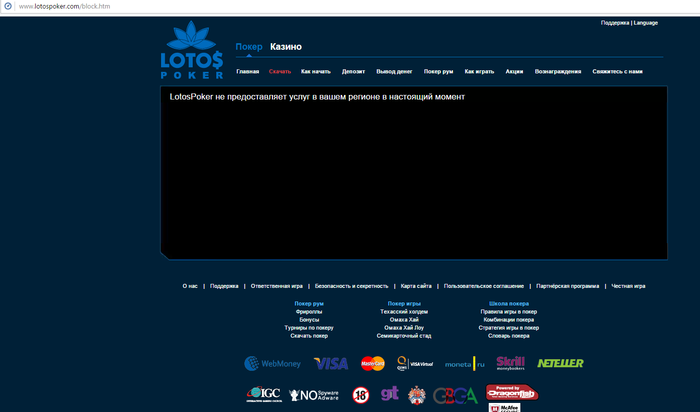This screenshot has width=700, height=412.
Task: Click the region unavailable message text
Action: pos(317,97)
